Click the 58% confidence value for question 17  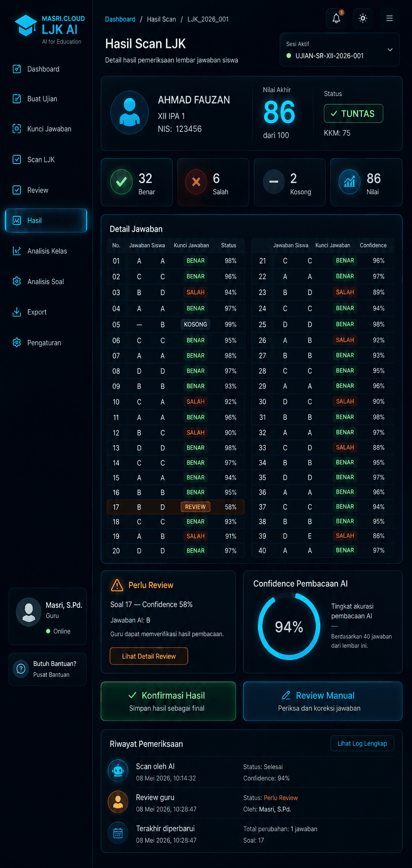230,507
